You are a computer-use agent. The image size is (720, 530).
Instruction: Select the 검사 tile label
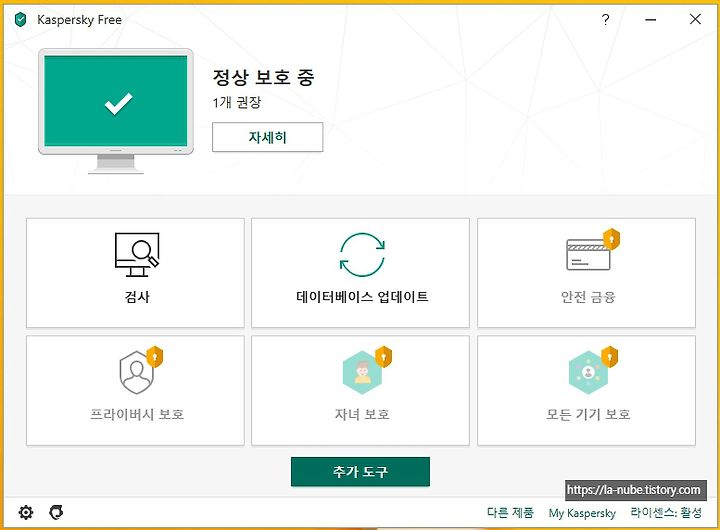coord(137,297)
